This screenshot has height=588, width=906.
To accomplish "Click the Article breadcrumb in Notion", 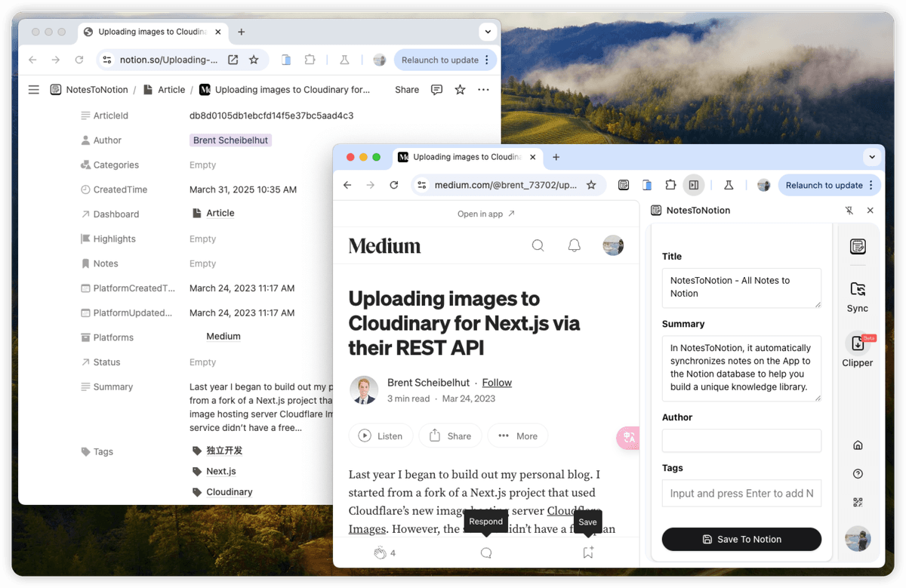I will [x=171, y=90].
